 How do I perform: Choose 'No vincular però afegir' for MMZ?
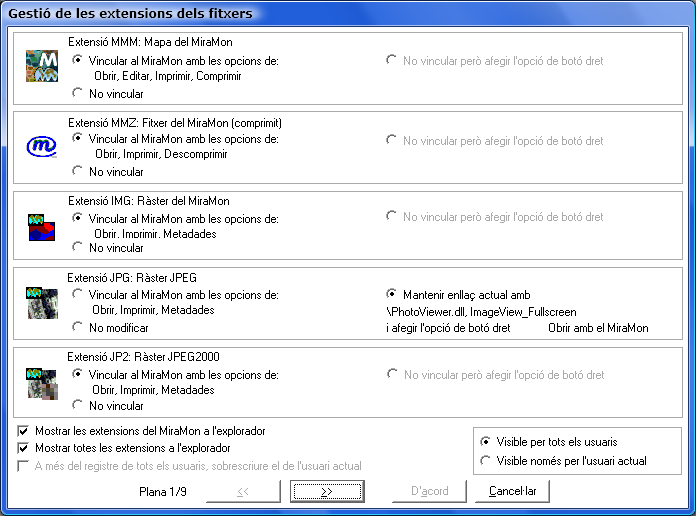391,140
